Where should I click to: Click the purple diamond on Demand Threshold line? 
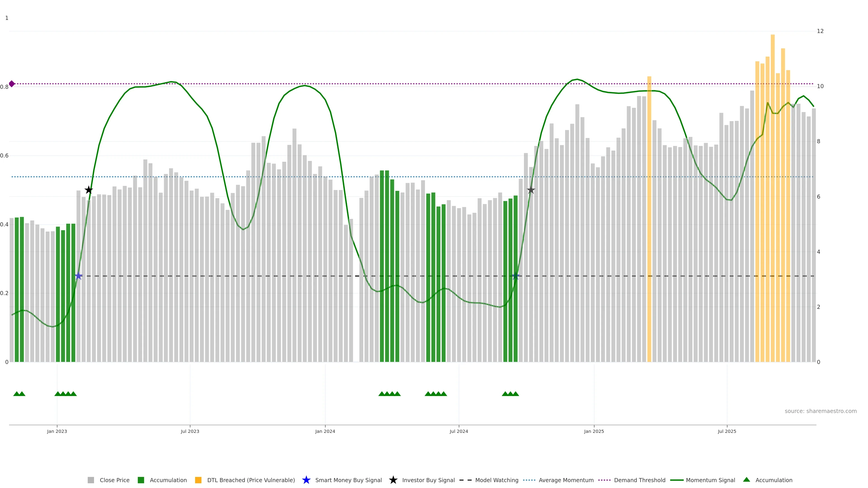(12, 84)
